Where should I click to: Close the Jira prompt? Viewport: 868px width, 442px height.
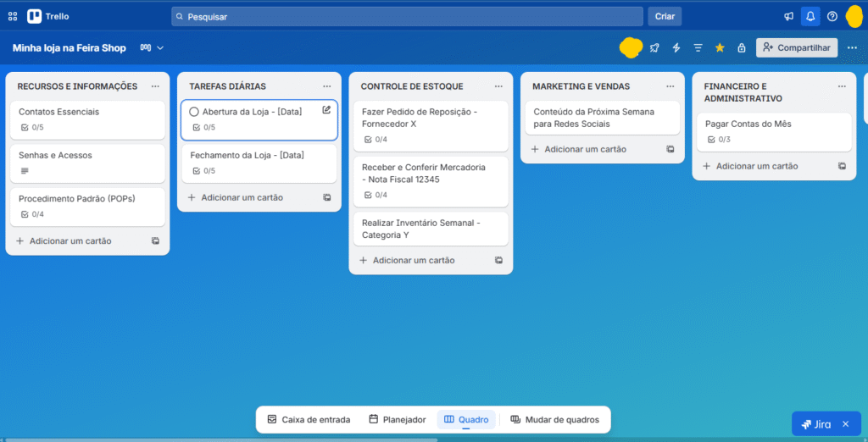(845, 424)
